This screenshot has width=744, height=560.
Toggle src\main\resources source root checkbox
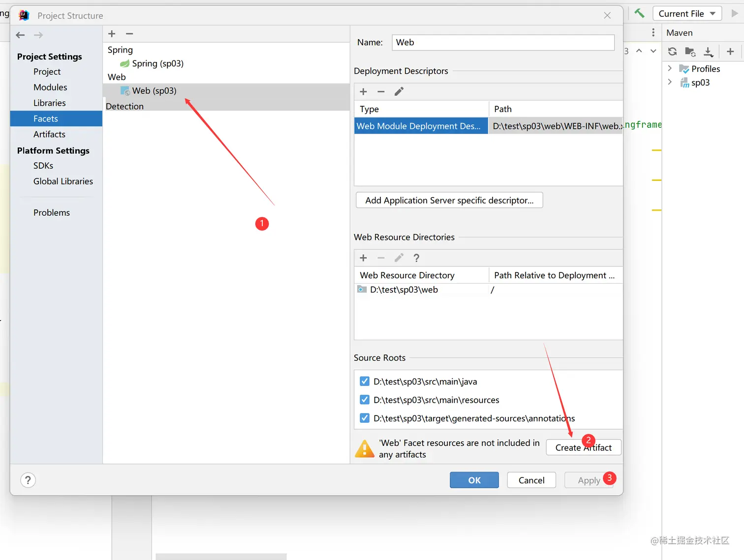(x=365, y=400)
